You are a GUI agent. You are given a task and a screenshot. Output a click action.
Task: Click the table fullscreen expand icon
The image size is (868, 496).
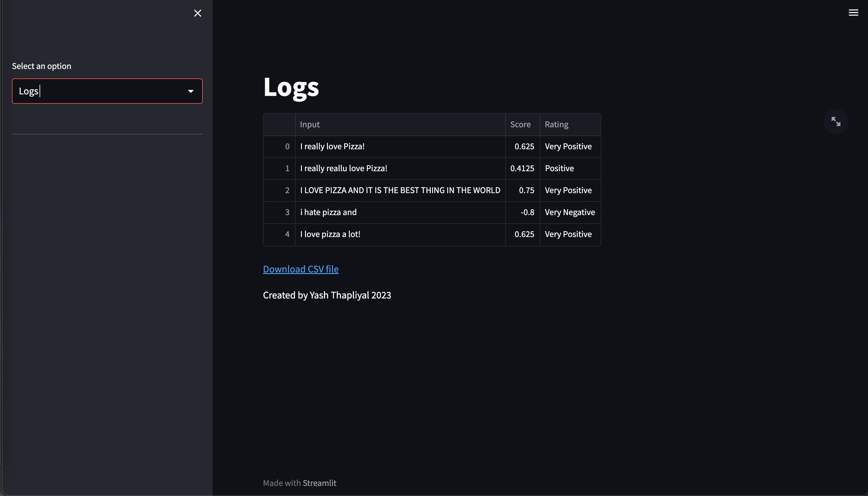(x=835, y=122)
